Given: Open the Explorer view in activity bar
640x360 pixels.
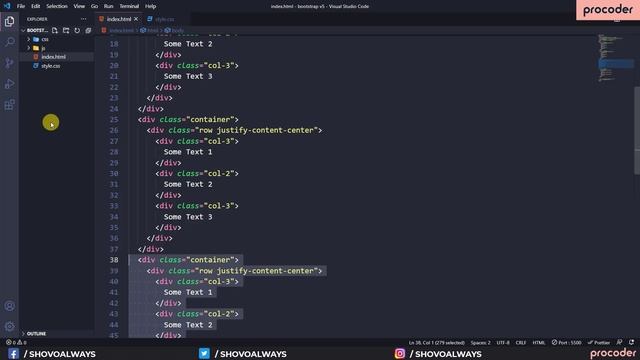Looking at the screenshot, I should coord(9,21).
